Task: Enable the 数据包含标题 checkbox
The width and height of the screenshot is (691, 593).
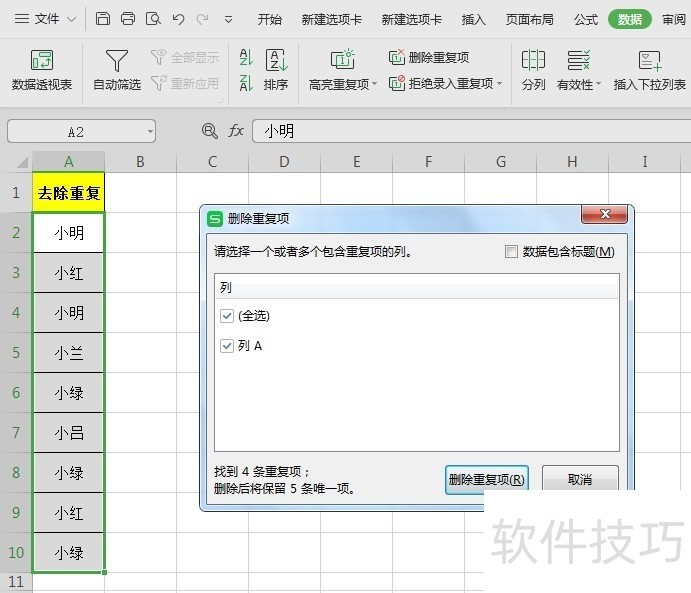Action: [512, 252]
